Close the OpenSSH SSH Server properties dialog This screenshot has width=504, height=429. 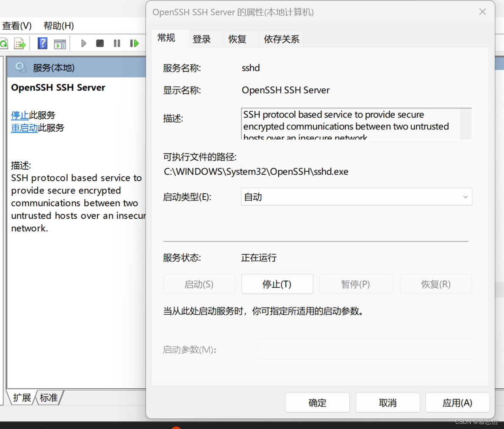coord(482,12)
